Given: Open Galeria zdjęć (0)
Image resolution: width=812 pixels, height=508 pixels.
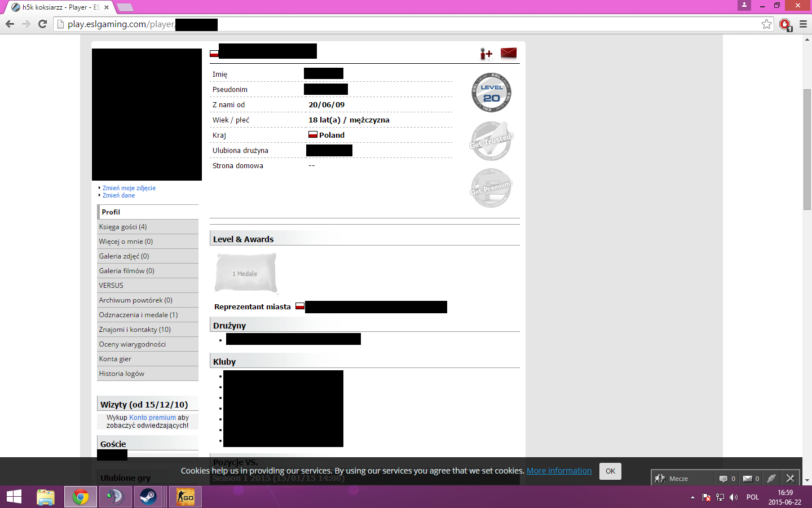Looking at the screenshot, I should (x=148, y=256).
